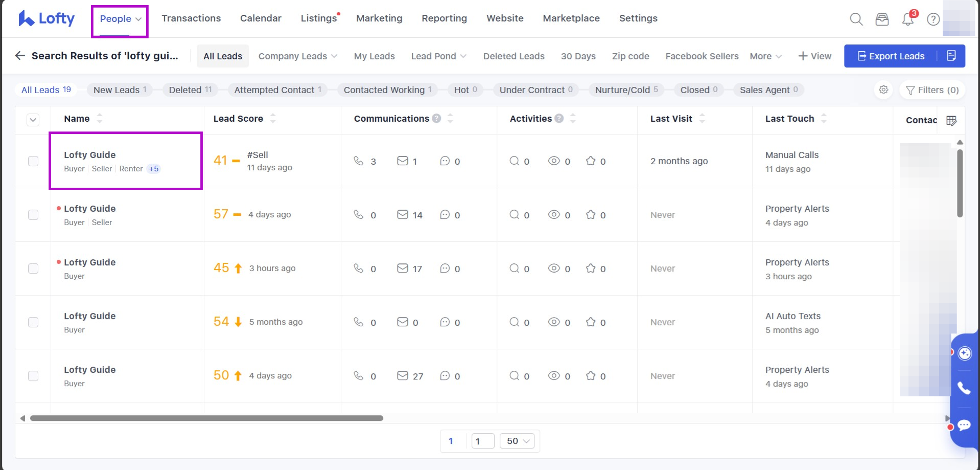Open the page size 50 dropdown
The width and height of the screenshot is (980, 470).
click(x=518, y=441)
